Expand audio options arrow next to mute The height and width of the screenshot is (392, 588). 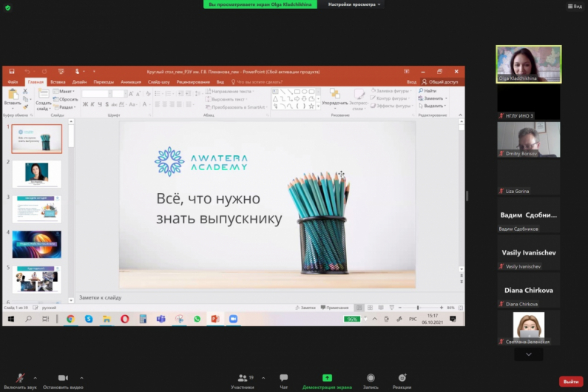[36, 378]
